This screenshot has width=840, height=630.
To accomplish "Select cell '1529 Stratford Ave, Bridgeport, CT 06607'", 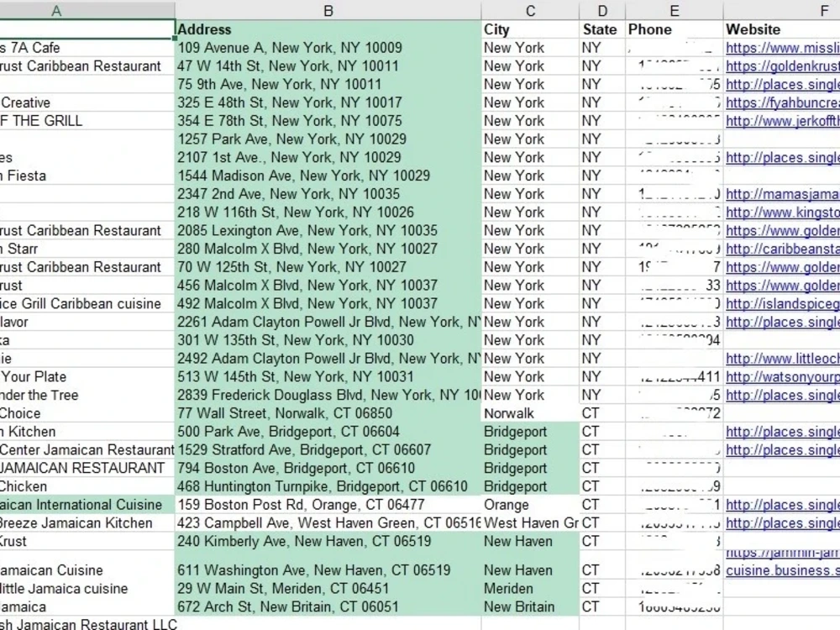I will pyautogui.click(x=328, y=449).
